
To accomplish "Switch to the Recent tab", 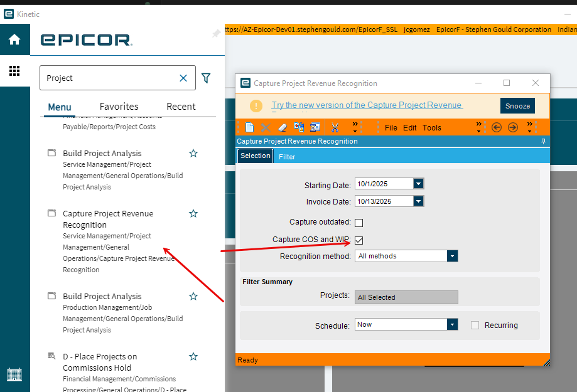I will pos(181,107).
